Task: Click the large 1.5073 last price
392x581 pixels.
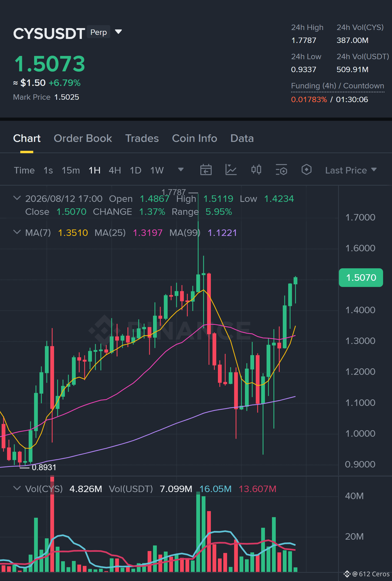Action: click(49, 64)
